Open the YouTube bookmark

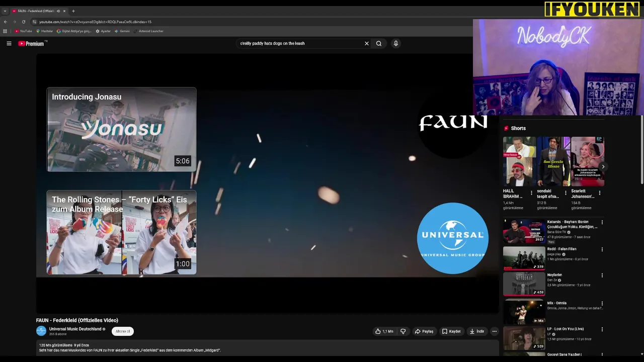click(23, 31)
